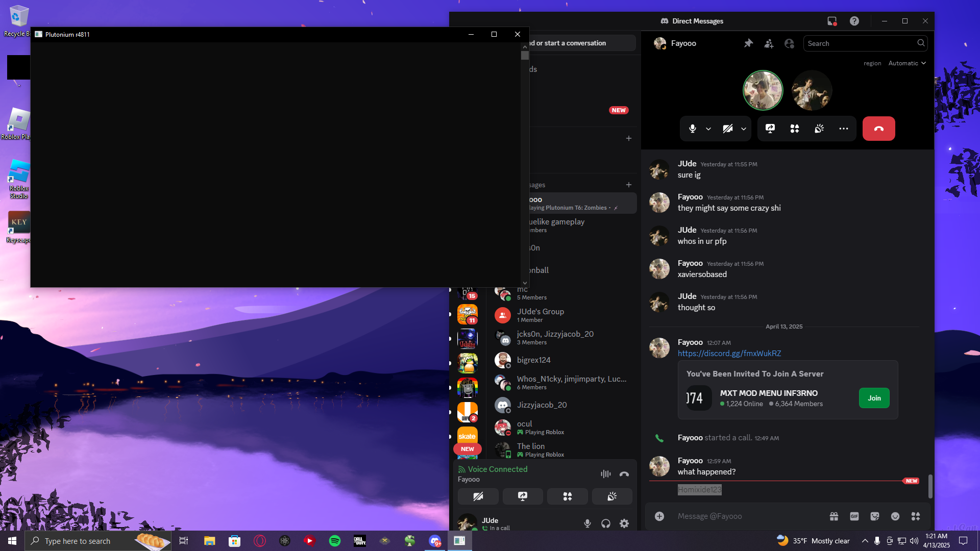Share your screen from call controls

(770, 129)
